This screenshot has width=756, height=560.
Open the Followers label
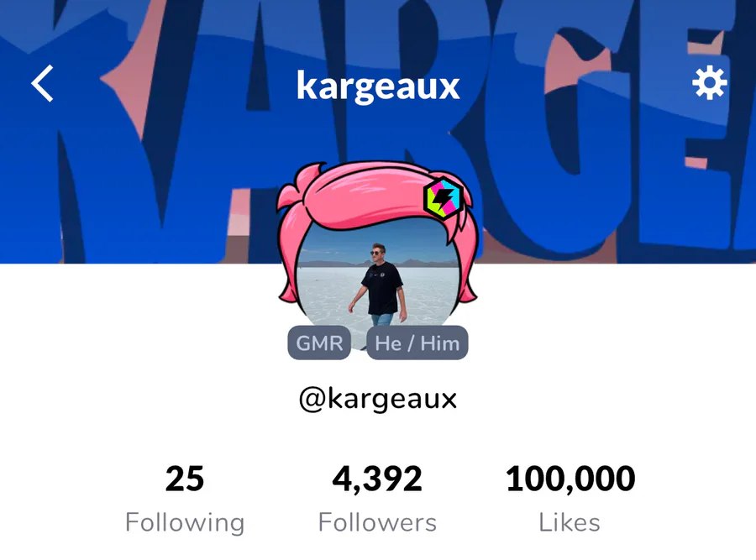click(377, 522)
